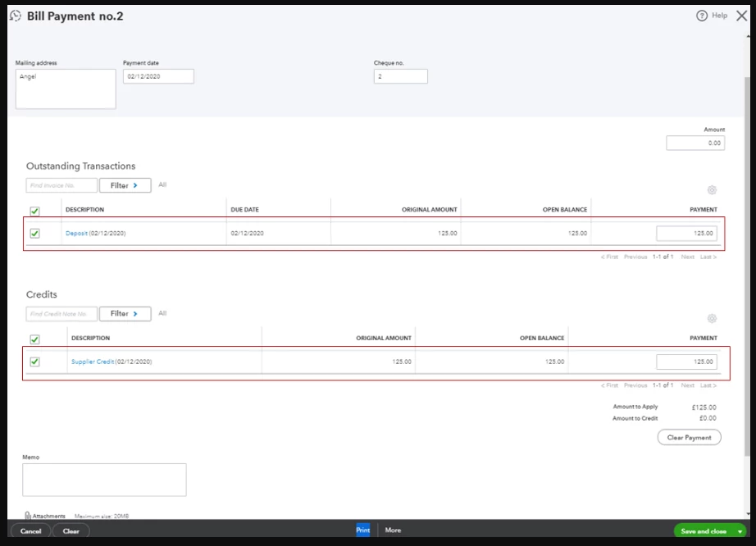The height and width of the screenshot is (546, 756).
Task: Toggle select-all checkbox in Credits header
Action: pyautogui.click(x=34, y=339)
